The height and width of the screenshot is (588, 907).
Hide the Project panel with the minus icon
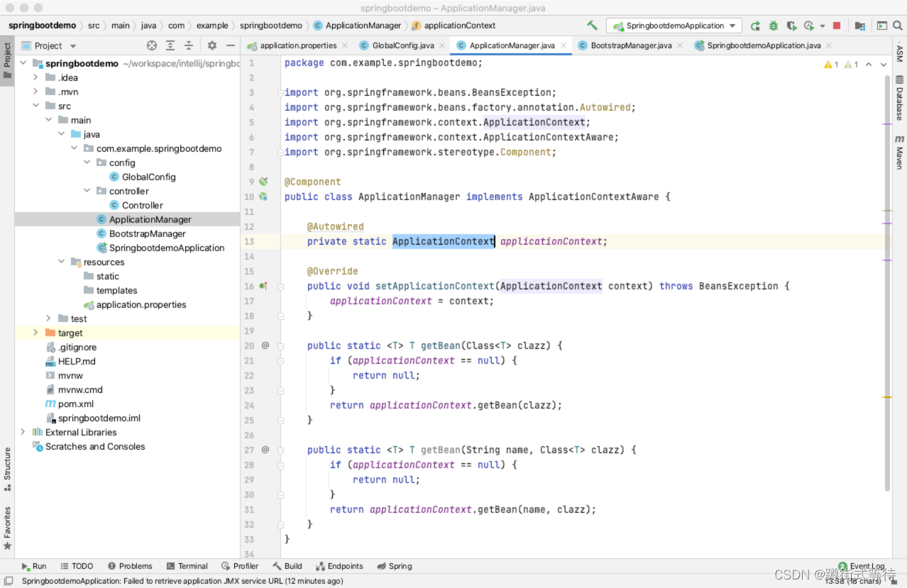tap(231, 45)
